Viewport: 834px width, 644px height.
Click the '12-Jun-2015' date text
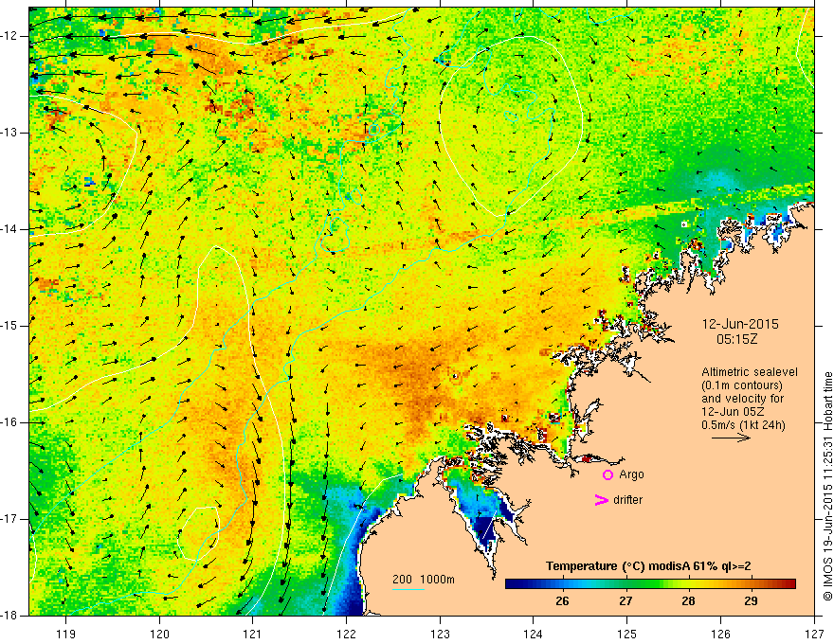740,324
